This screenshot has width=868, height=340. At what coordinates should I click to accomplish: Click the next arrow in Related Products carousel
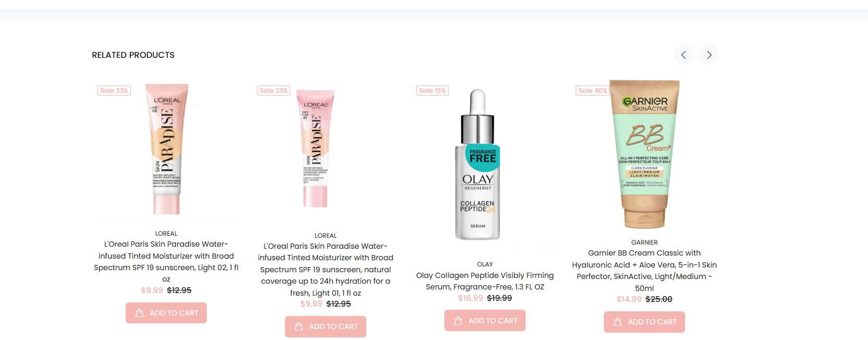coord(709,55)
